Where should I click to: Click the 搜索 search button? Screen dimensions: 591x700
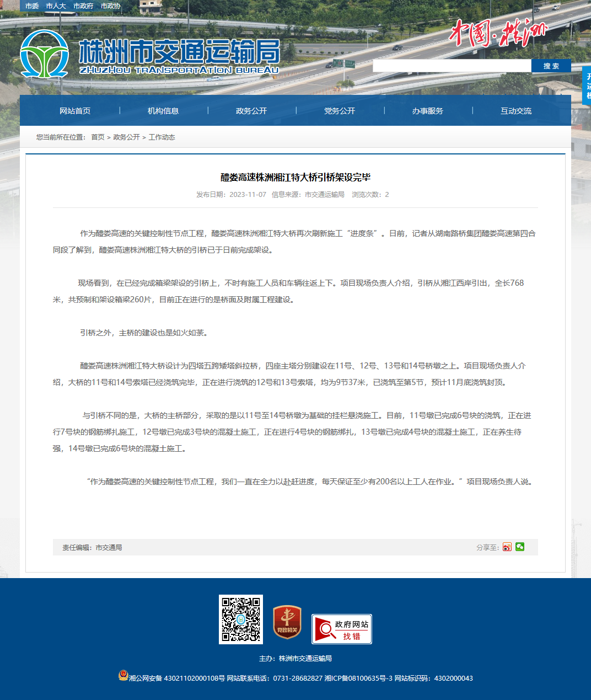[x=551, y=66]
